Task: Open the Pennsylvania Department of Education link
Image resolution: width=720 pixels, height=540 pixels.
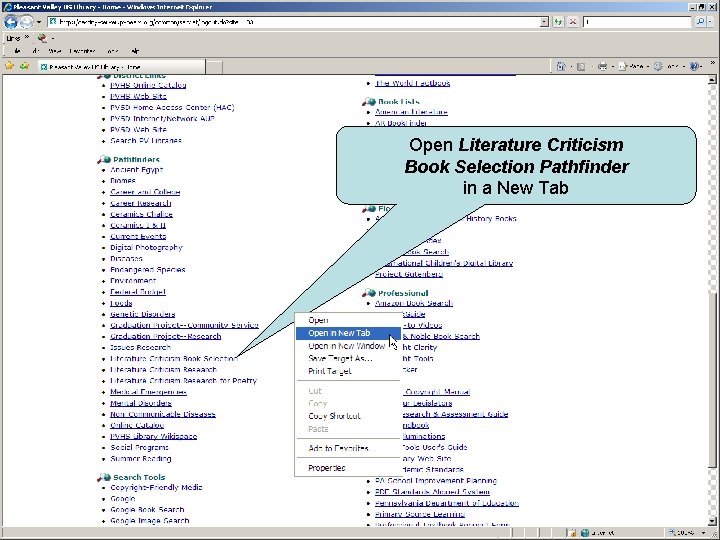Action: 447,503
